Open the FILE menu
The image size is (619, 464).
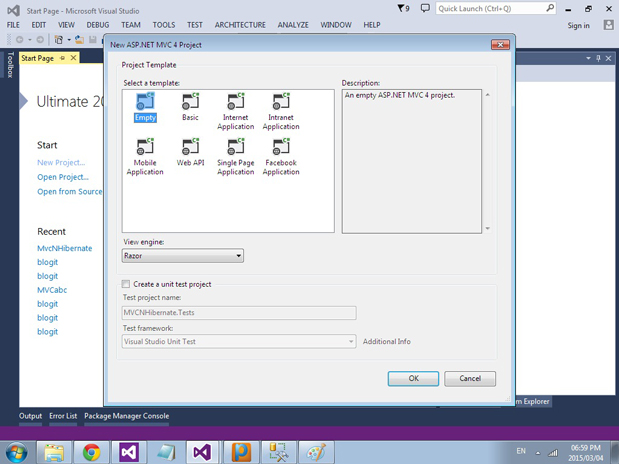13,25
